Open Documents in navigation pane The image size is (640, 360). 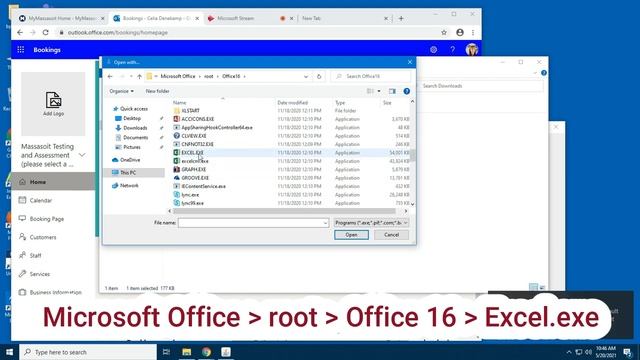point(132,138)
